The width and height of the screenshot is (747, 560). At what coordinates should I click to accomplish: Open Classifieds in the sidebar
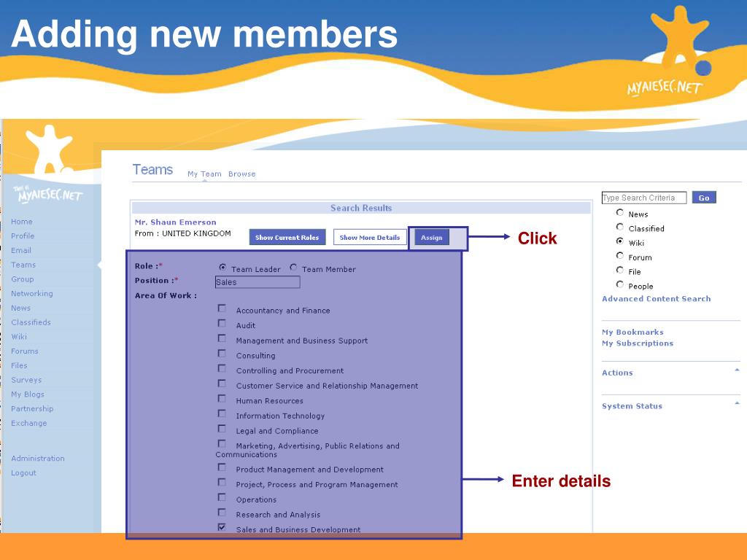point(31,322)
